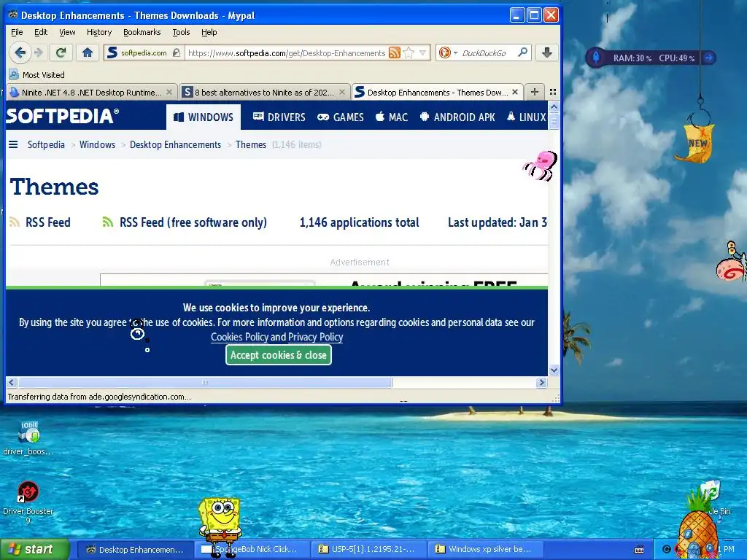Click the horizontal scrollbar left arrow
Image resolution: width=747 pixels, height=560 pixels.
[12, 382]
